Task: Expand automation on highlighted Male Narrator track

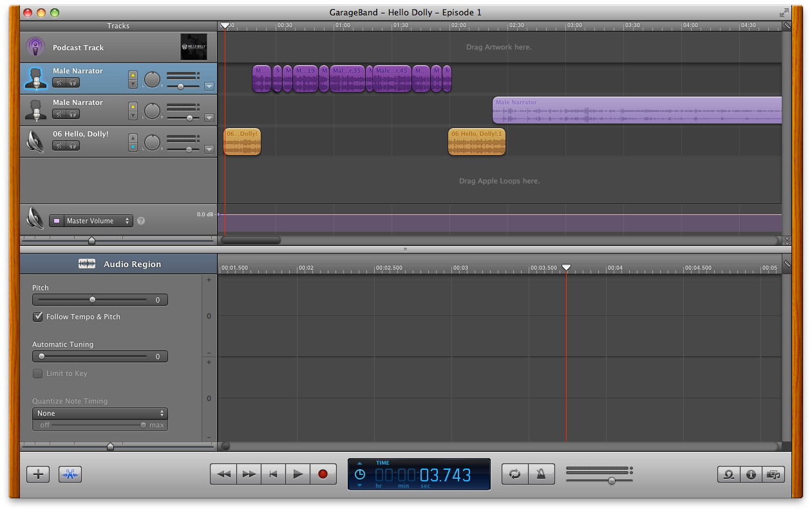Action: point(209,86)
